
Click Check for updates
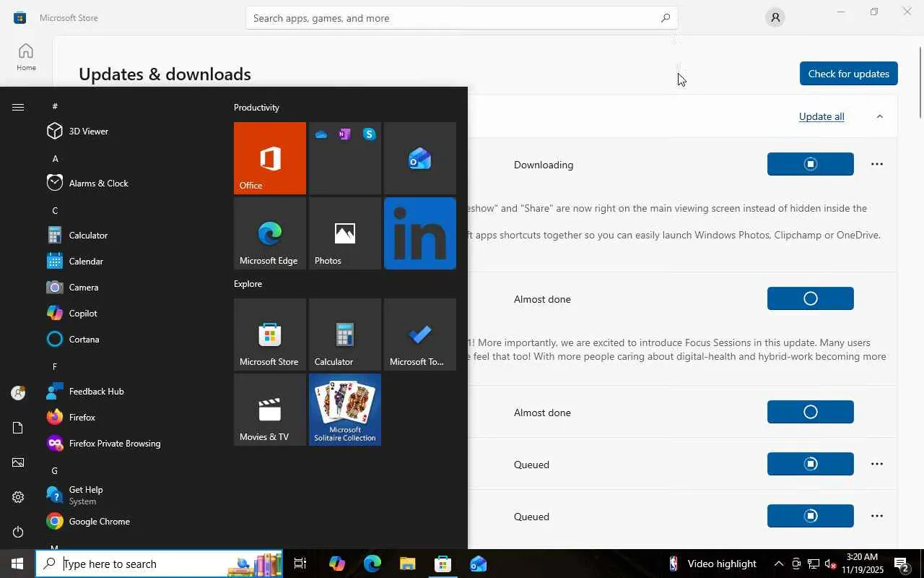click(848, 74)
